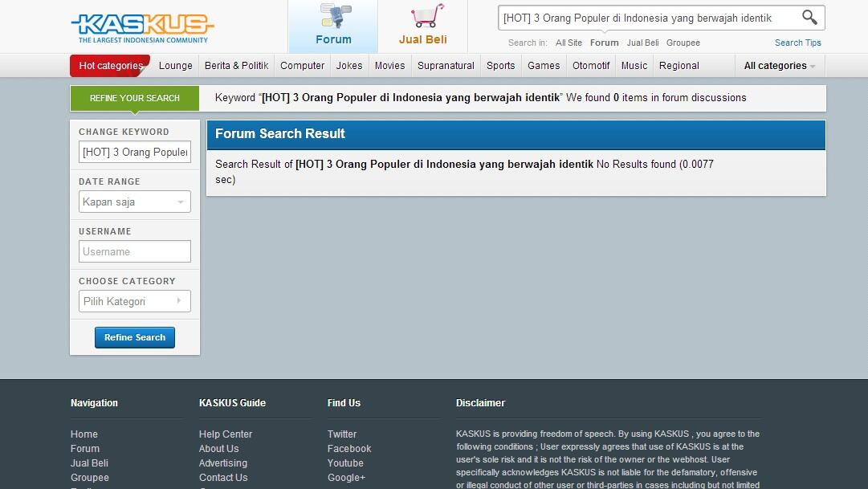Viewport: 868px width, 489px height.
Task: Expand the Pilih Kategori selector
Action: pos(135,301)
